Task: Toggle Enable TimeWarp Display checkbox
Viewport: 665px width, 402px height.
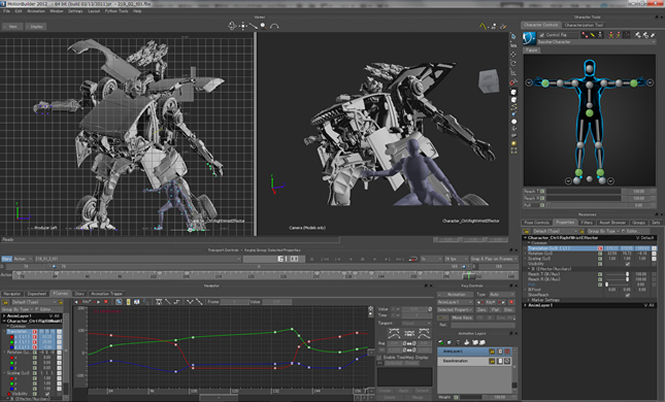Action: coord(379,357)
